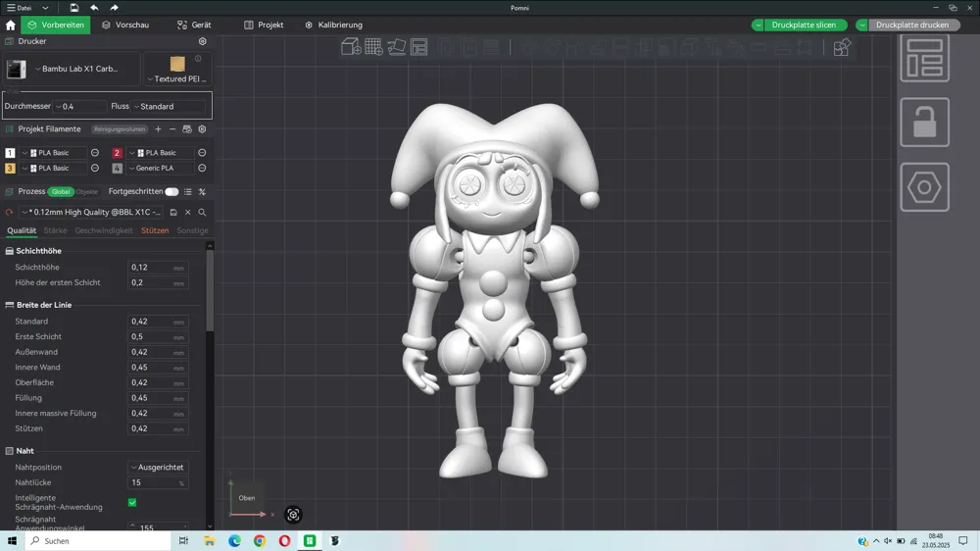
Task: Click the Schichthöhe 0,12 input field
Action: tap(158, 267)
